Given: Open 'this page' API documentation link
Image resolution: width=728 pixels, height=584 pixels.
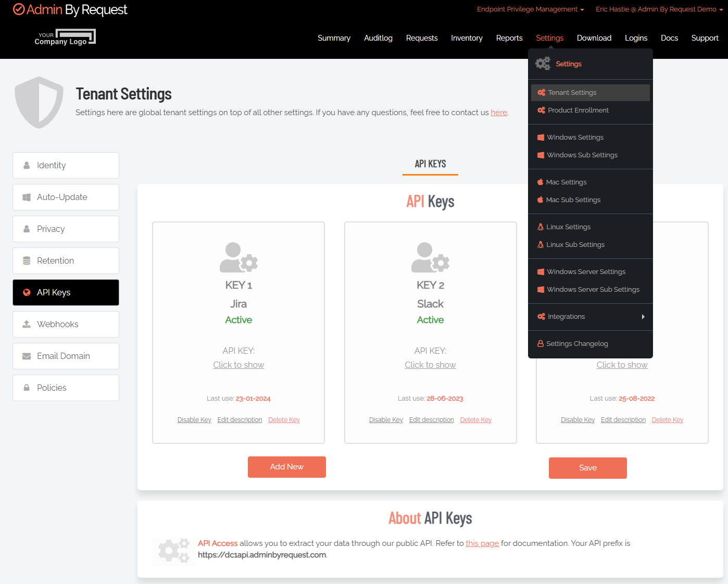Looking at the screenshot, I should 482,543.
